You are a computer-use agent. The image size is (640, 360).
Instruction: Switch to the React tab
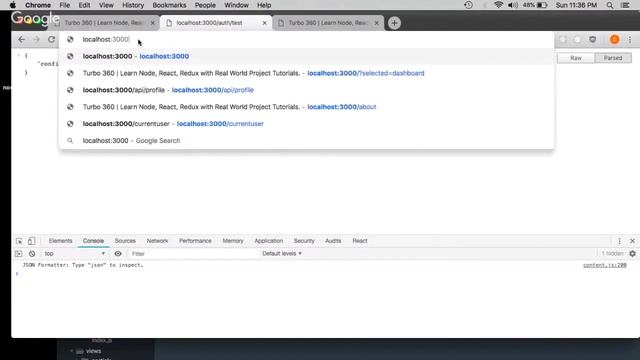tap(360, 241)
